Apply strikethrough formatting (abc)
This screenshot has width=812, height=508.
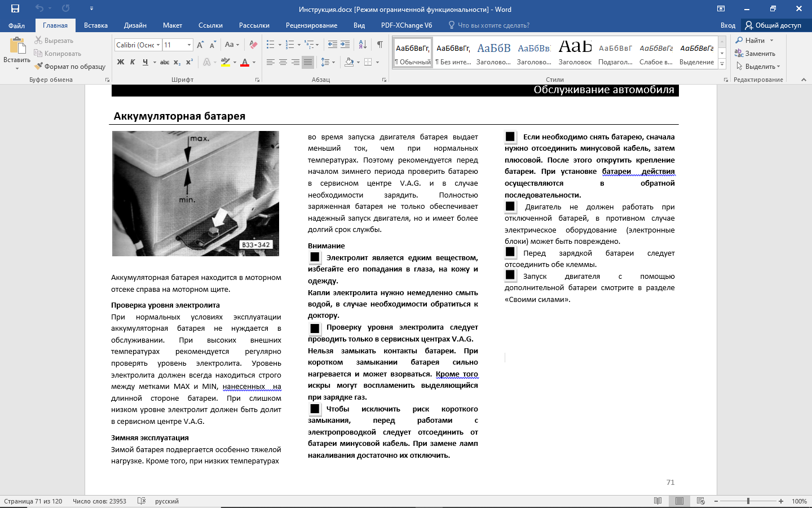tap(164, 62)
